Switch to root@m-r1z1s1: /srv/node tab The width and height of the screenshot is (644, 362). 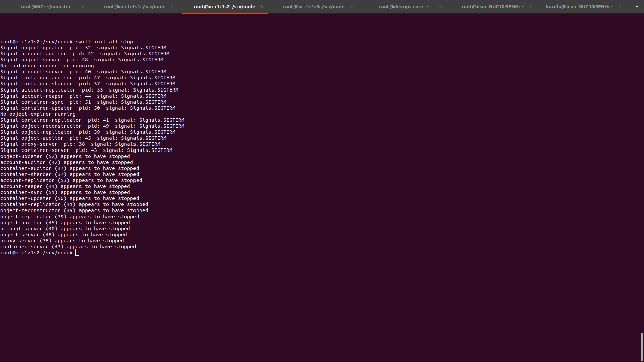pos(135,7)
